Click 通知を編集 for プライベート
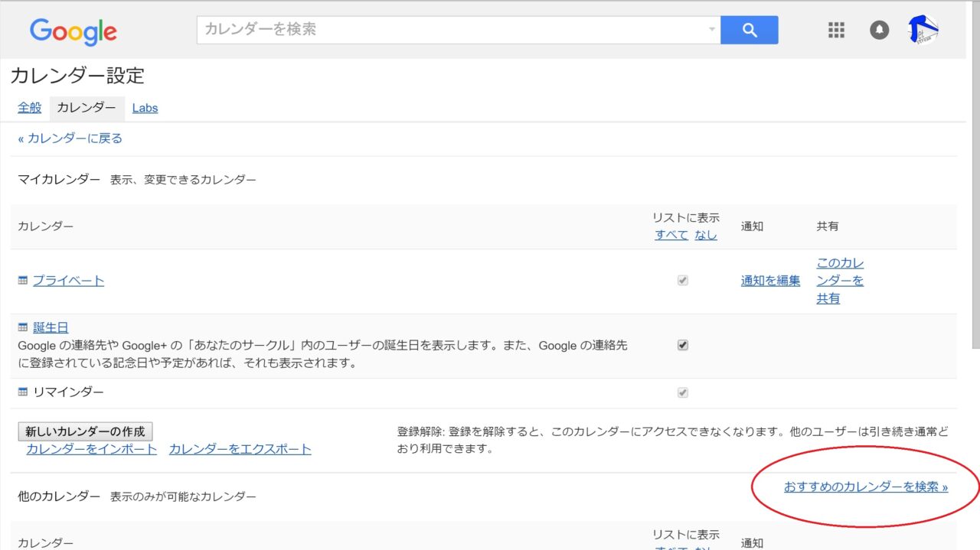This screenshot has width=980, height=550. 770,281
